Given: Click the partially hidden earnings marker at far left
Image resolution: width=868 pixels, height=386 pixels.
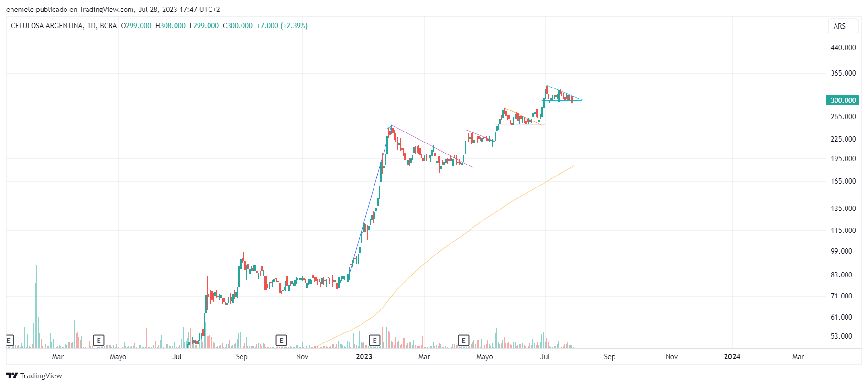Looking at the screenshot, I should (9, 340).
